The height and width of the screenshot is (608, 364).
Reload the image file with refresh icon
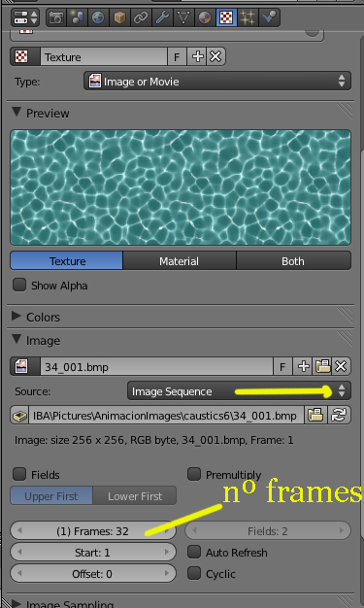[339, 416]
